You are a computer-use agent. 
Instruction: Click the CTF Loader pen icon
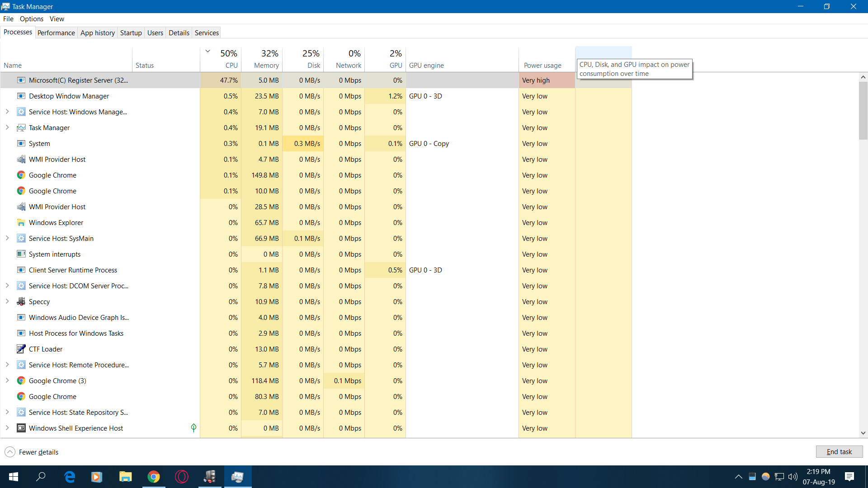coord(21,349)
